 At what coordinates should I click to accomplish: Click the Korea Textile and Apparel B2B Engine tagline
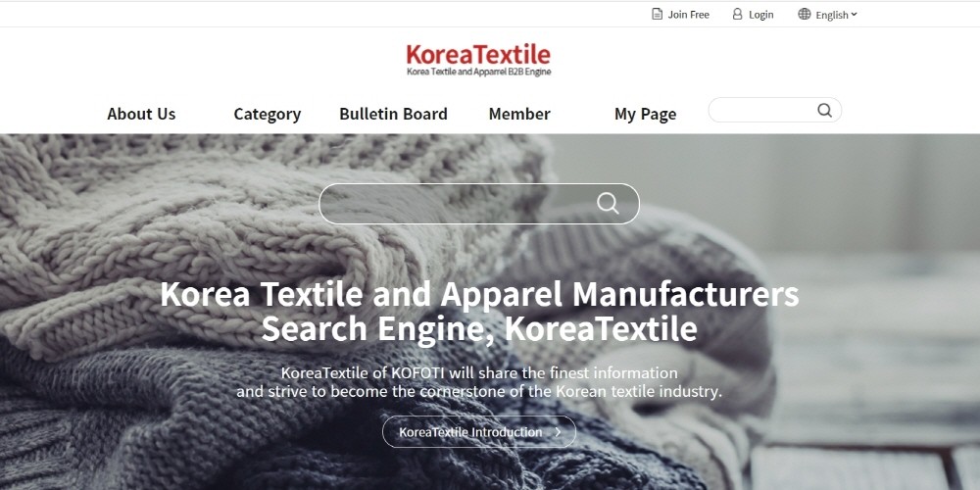pyautogui.click(x=479, y=72)
